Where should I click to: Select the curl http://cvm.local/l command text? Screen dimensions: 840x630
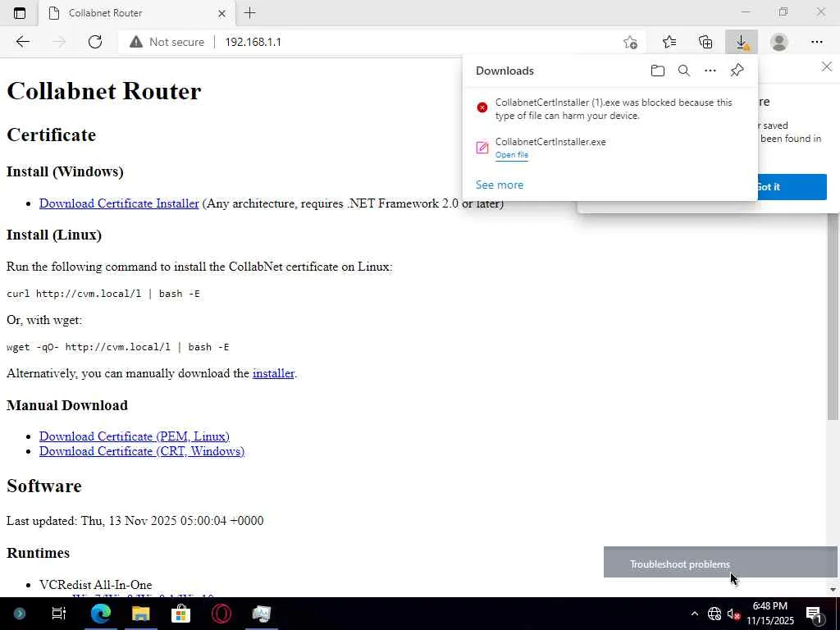pos(103,294)
